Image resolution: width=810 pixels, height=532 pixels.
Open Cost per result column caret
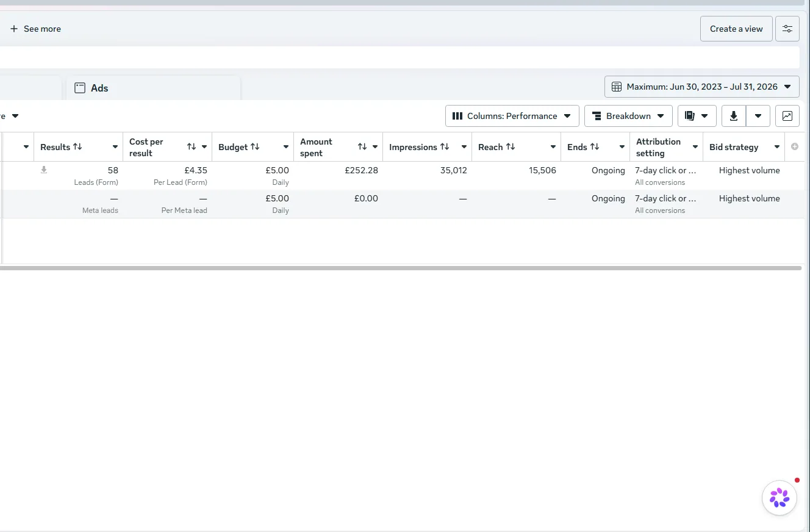[x=204, y=147]
